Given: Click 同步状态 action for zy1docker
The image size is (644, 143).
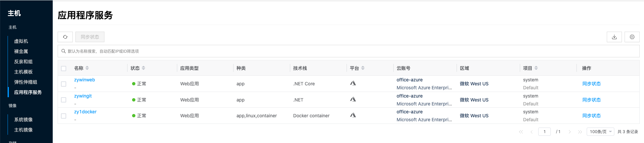Looking at the screenshot, I should [591, 116].
